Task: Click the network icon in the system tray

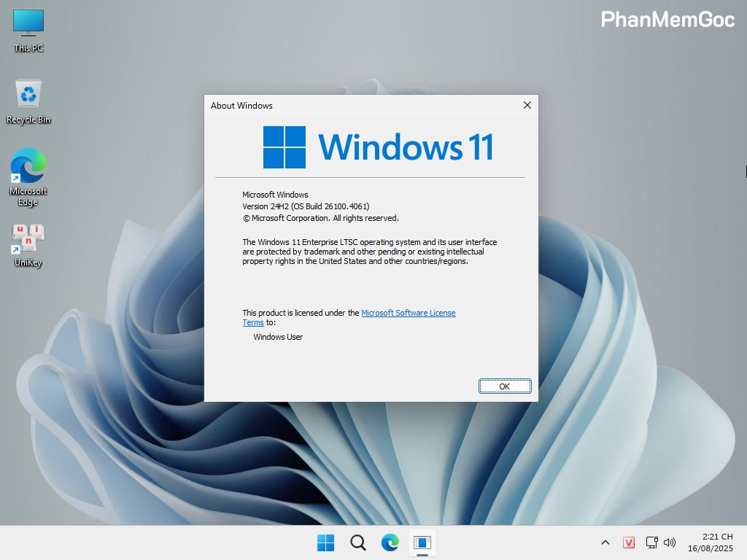Action: pyautogui.click(x=650, y=542)
